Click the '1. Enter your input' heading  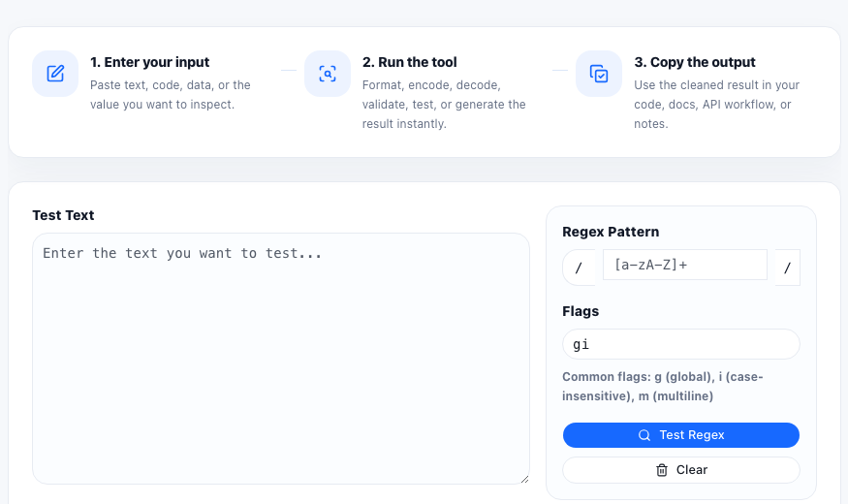point(150,62)
